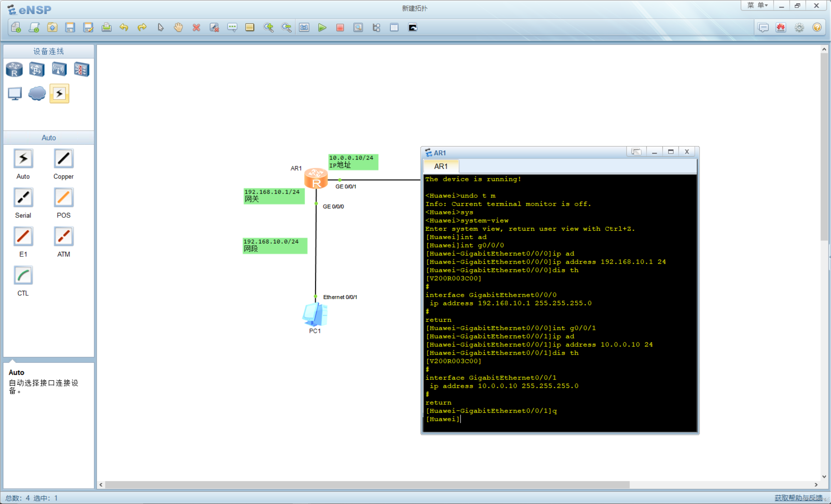Screen dimensions: 831x504
Task: Select the switch device category
Action: click(x=36, y=69)
